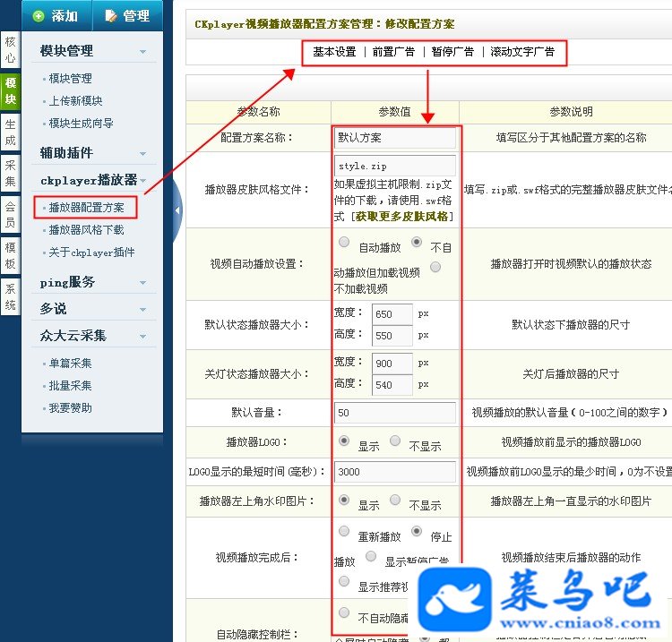Open the 前置广告 settings tab
The width and height of the screenshot is (672, 642).
[x=393, y=52]
